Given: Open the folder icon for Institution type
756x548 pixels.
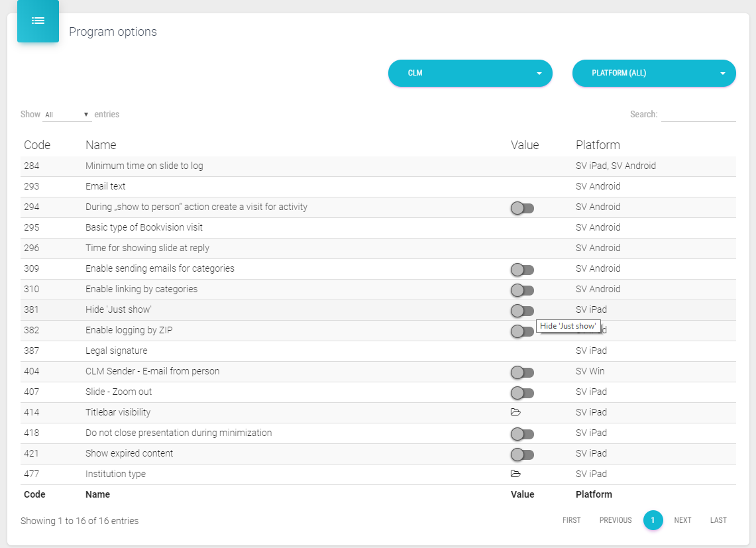Looking at the screenshot, I should [x=515, y=474].
